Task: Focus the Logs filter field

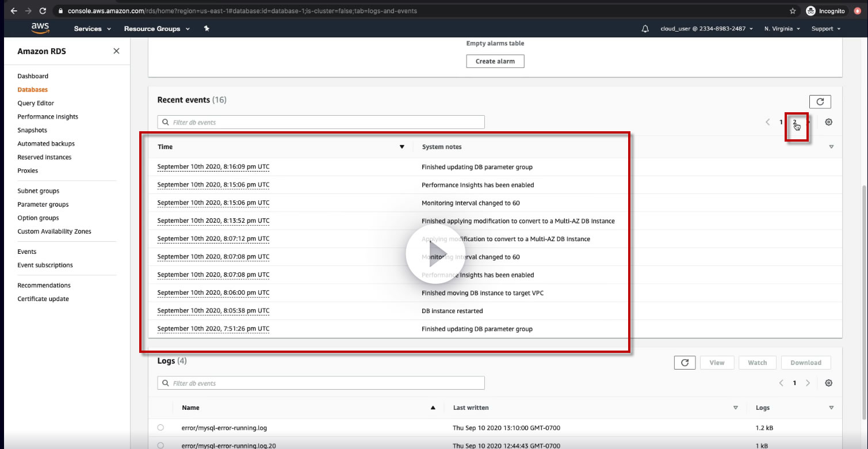Action: 321,383
